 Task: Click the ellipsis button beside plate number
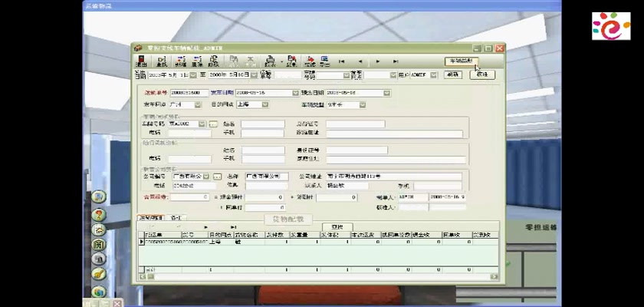pos(213,124)
